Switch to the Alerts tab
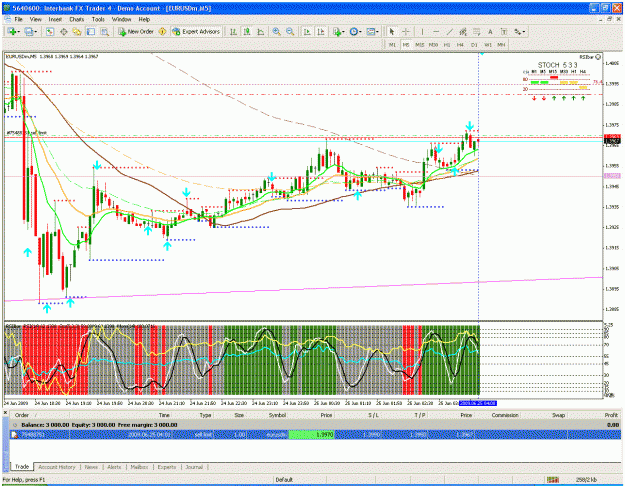 114,467
